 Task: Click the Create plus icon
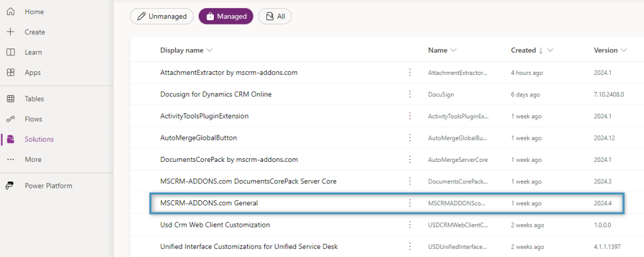[11, 32]
